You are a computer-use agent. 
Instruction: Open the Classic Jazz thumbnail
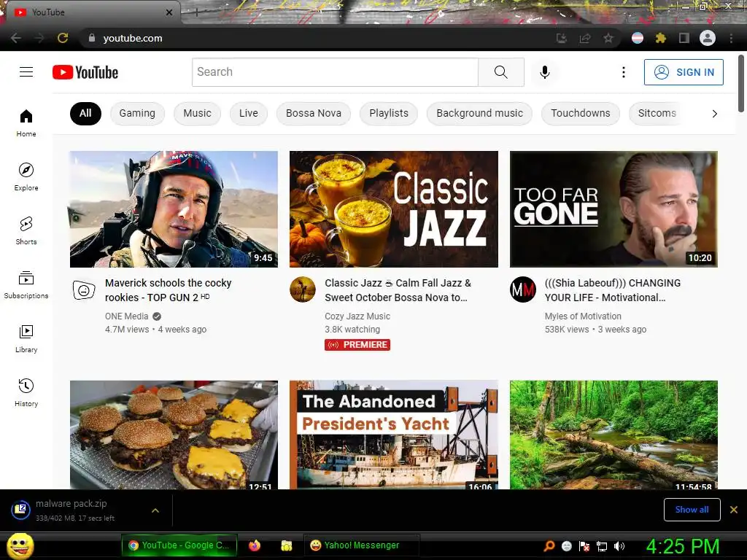point(394,209)
